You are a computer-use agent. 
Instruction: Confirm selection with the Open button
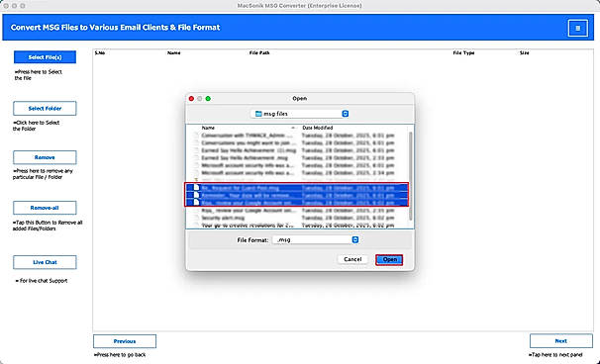point(389,259)
